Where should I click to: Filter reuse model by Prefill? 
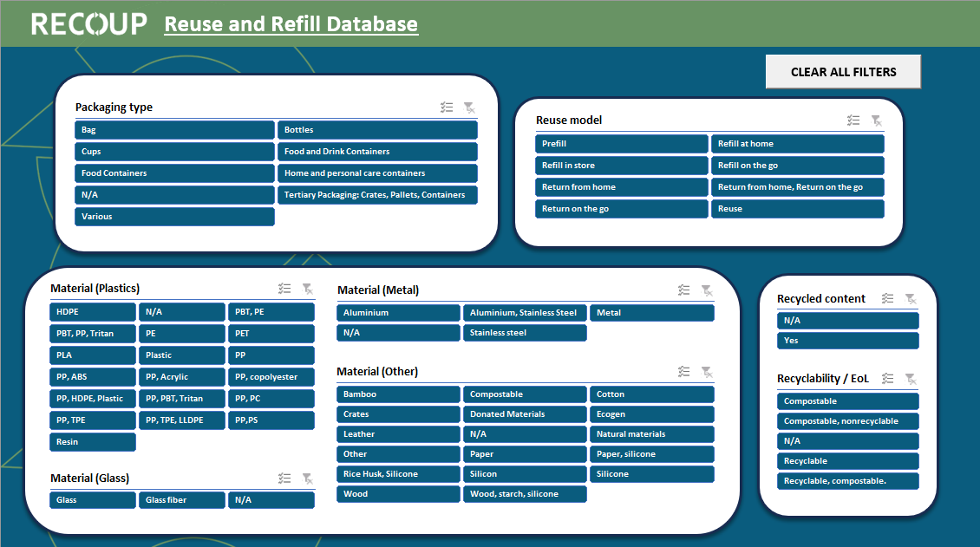click(x=621, y=144)
